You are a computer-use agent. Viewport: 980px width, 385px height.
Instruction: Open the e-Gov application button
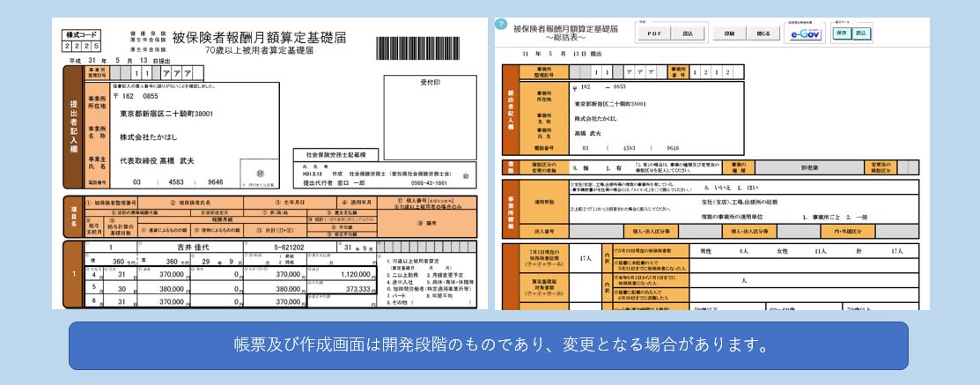(806, 34)
